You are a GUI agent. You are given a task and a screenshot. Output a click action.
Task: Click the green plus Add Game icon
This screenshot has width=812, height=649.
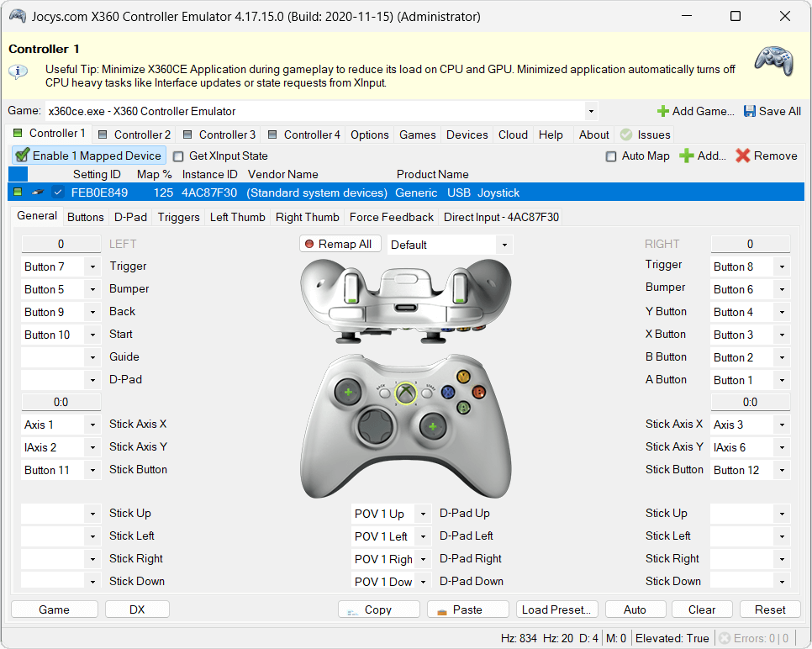pyautogui.click(x=663, y=111)
